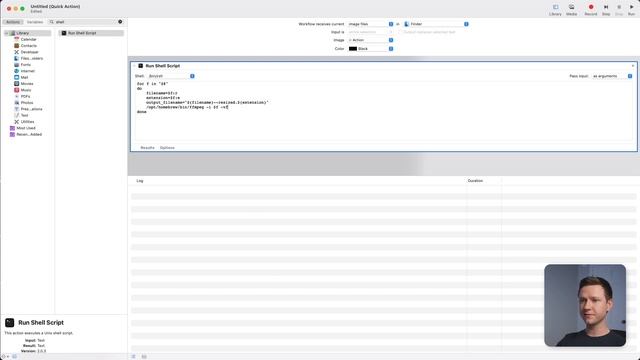Click the Run Shell Script action icon
This screenshot has width=640, height=360.
pos(141,66)
